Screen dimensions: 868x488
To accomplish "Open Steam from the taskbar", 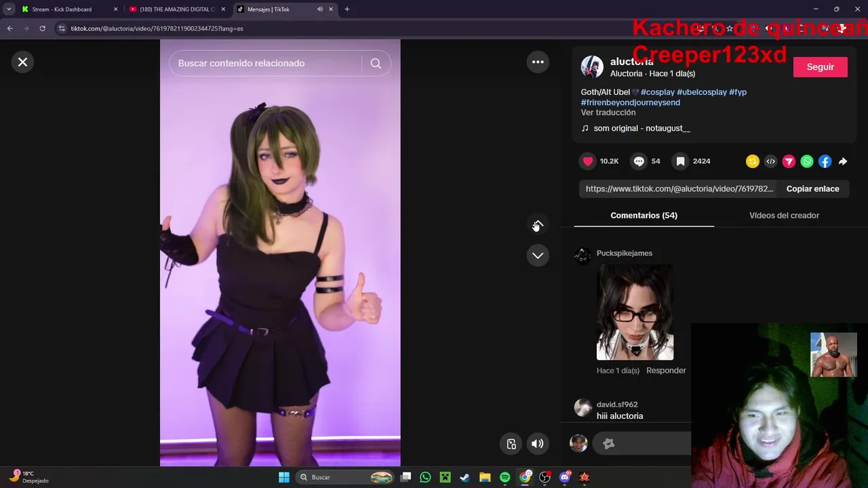I will coord(465,477).
